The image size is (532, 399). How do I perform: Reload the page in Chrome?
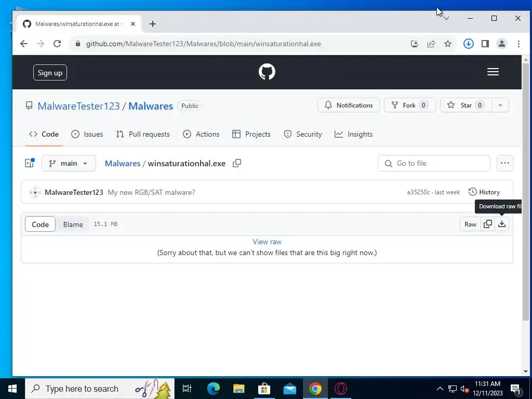click(x=57, y=44)
